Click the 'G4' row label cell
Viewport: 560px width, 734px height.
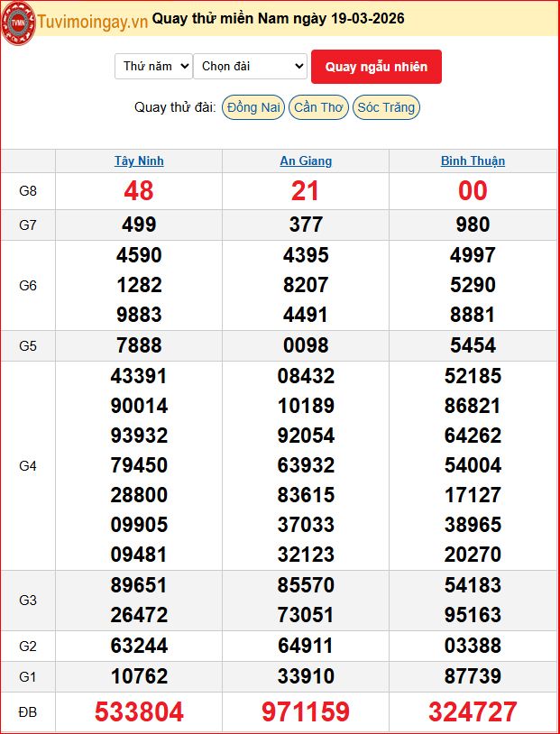click(x=28, y=466)
